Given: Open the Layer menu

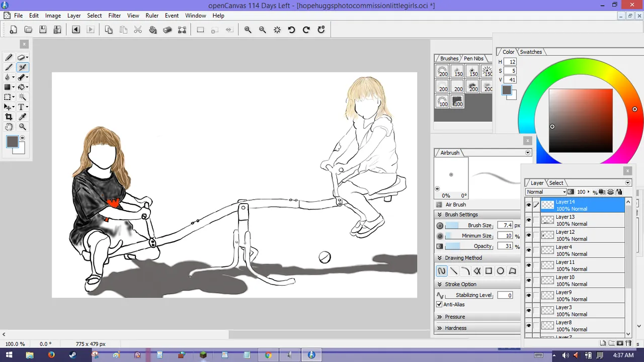Looking at the screenshot, I should click(x=74, y=16).
